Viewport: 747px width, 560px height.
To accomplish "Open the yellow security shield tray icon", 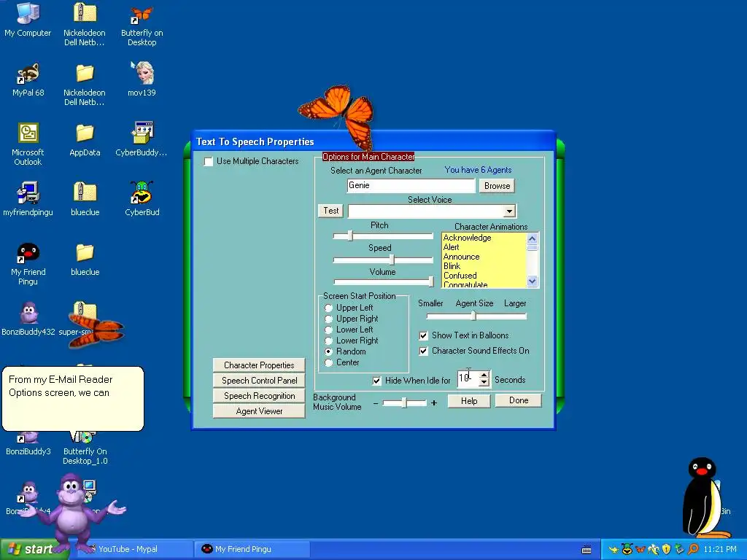I will [667, 550].
